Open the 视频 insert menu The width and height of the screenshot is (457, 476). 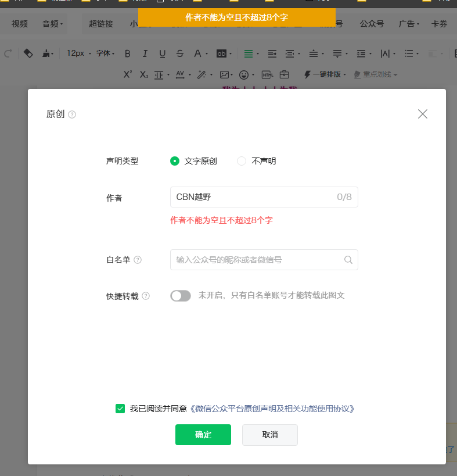(x=20, y=24)
